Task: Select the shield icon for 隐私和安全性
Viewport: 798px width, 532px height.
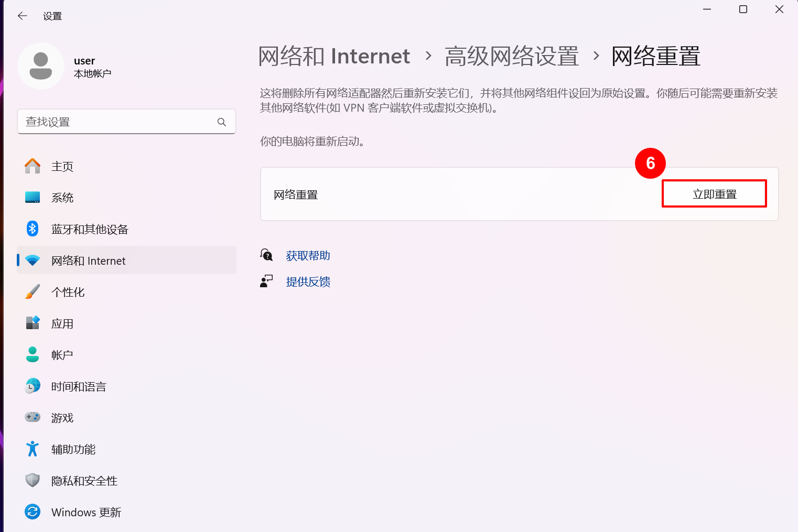Action: coord(32,480)
